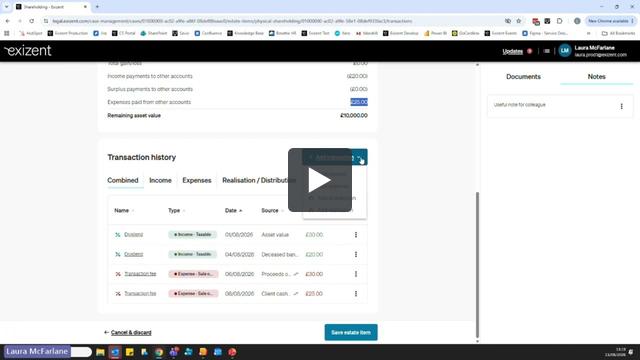Open options menu for second Dividend row
Screen dimensions: 640x360
click(x=356, y=254)
